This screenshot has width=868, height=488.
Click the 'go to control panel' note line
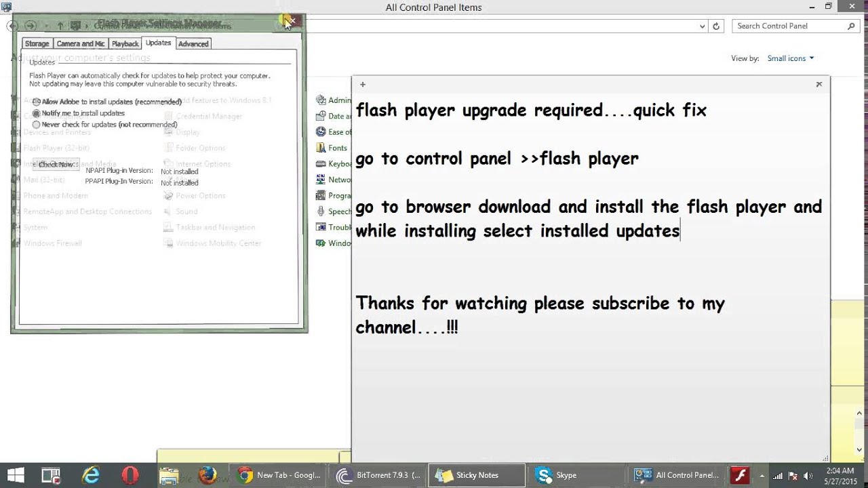coord(497,159)
